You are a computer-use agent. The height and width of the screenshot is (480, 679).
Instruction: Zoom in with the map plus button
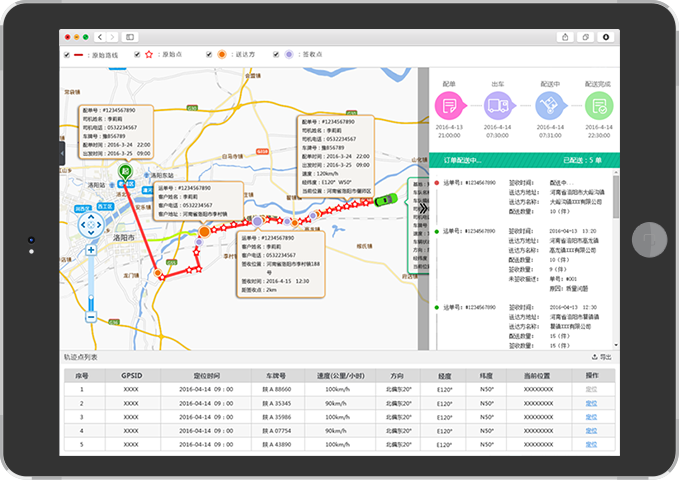coord(91,250)
